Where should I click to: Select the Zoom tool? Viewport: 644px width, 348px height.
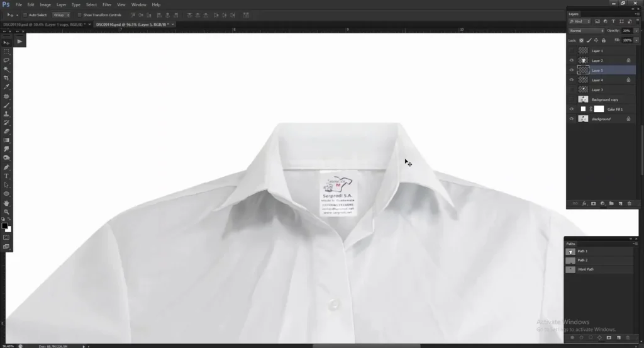pos(6,212)
